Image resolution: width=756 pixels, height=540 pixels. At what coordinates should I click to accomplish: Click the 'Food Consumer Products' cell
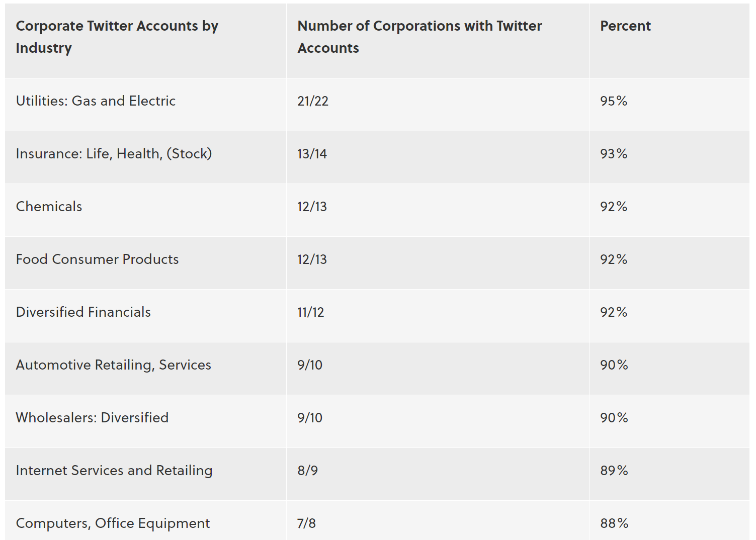click(x=97, y=259)
